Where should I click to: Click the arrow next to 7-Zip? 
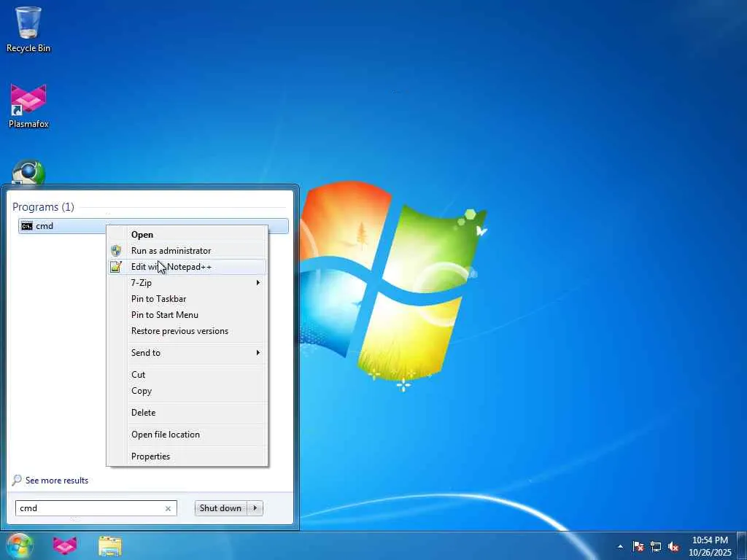point(258,283)
